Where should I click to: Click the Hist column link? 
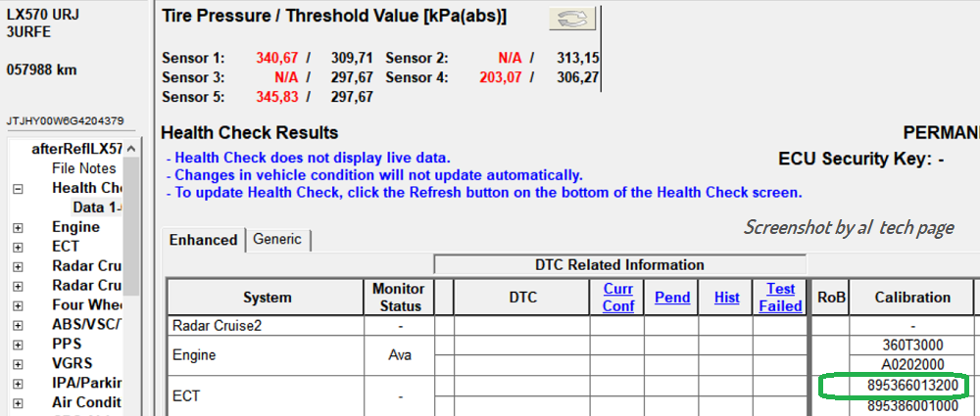727,298
